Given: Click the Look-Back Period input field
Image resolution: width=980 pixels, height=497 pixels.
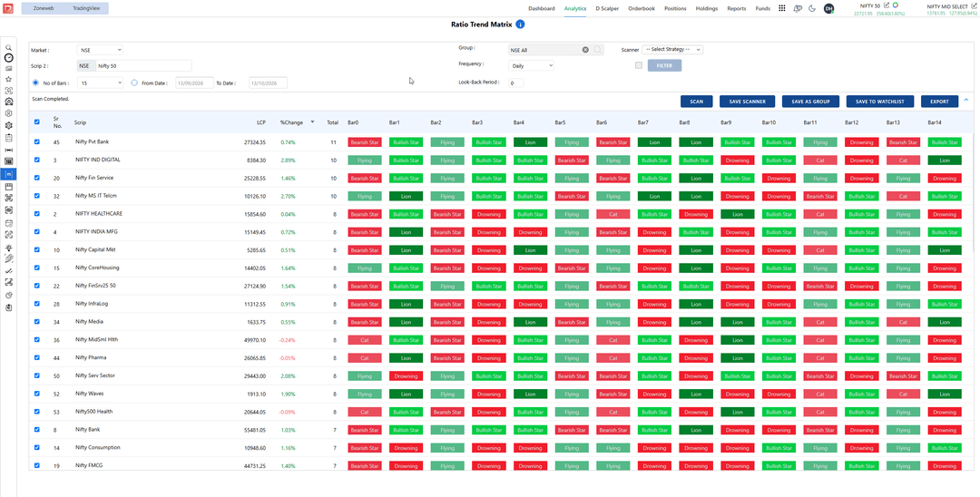Looking at the screenshot, I should tap(515, 83).
